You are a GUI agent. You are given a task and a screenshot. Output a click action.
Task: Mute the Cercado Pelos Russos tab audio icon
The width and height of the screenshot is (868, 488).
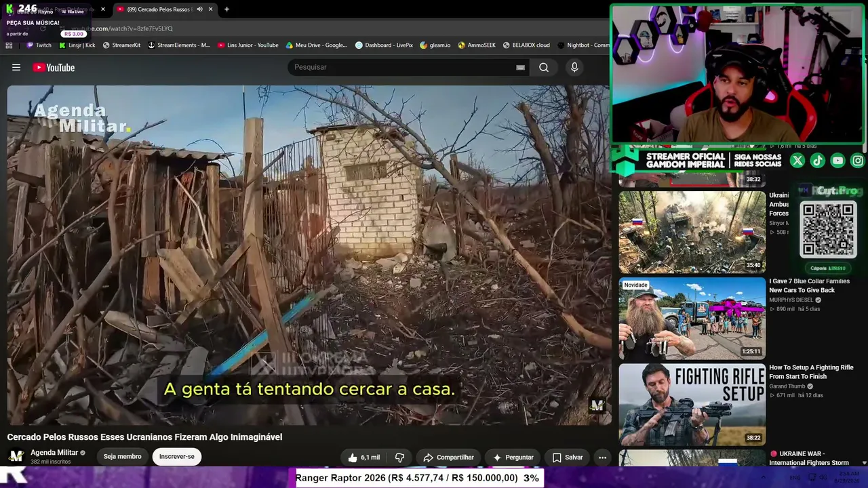pos(199,9)
